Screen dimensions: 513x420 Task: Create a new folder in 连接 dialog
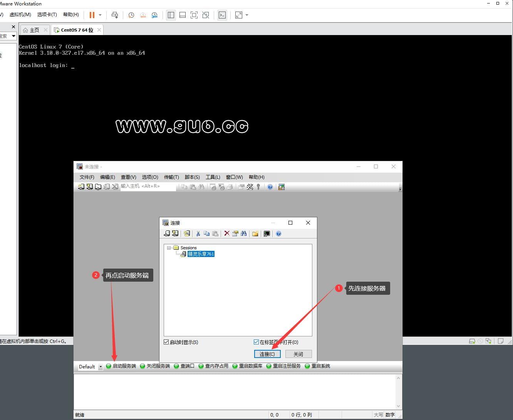pos(255,234)
